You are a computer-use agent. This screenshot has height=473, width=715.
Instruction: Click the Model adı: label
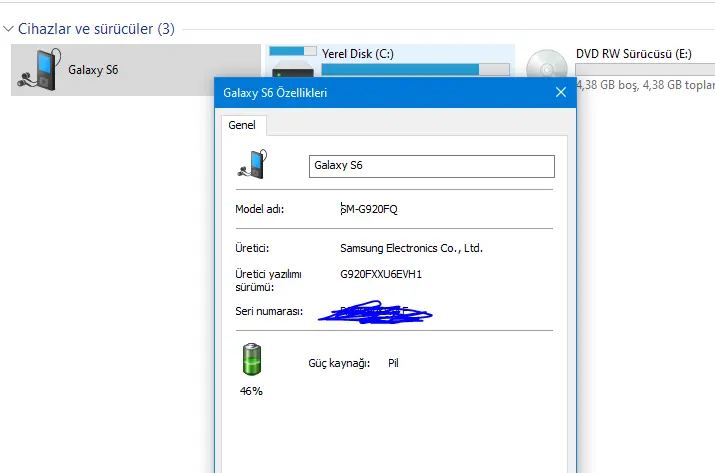[259, 209]
